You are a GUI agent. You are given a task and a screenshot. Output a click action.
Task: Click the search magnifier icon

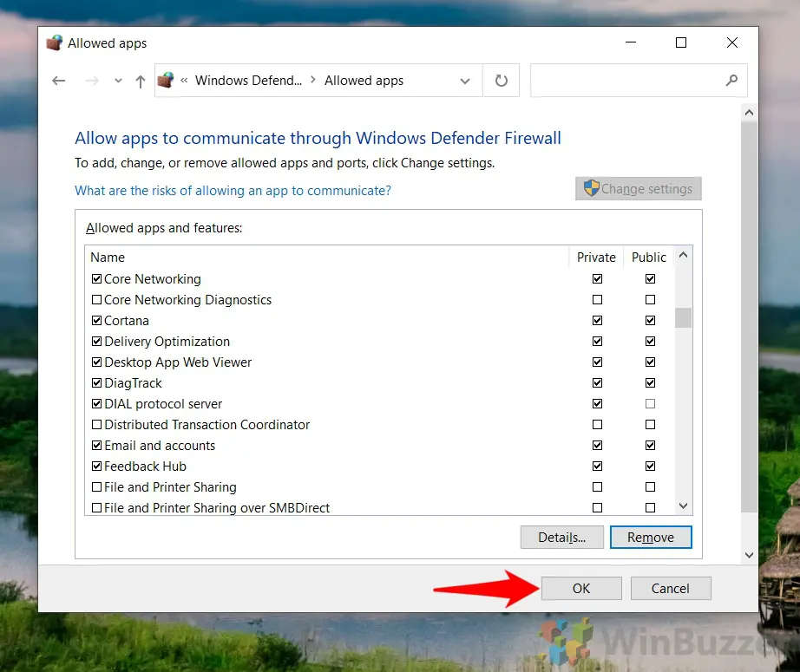click(x=731, y=80)
